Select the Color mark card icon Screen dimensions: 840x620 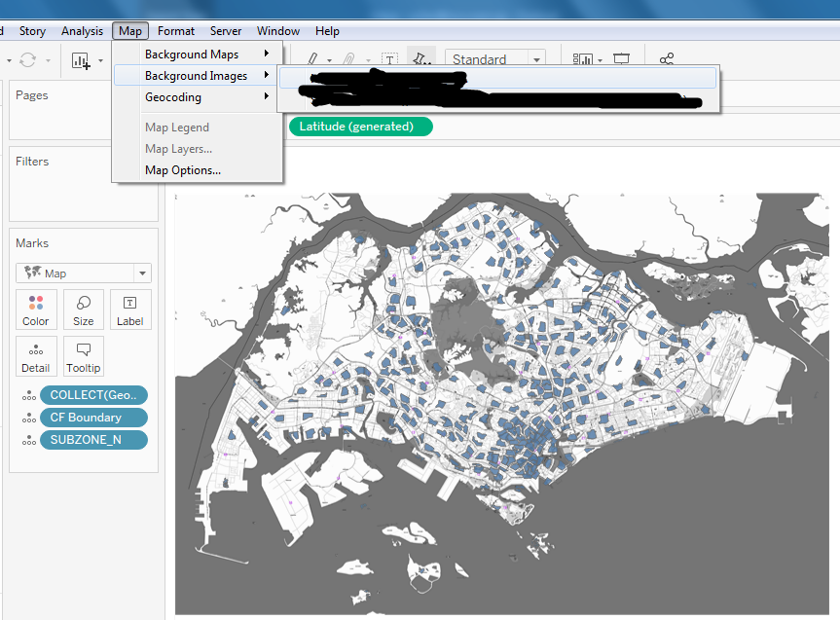(x=36, y=310)
